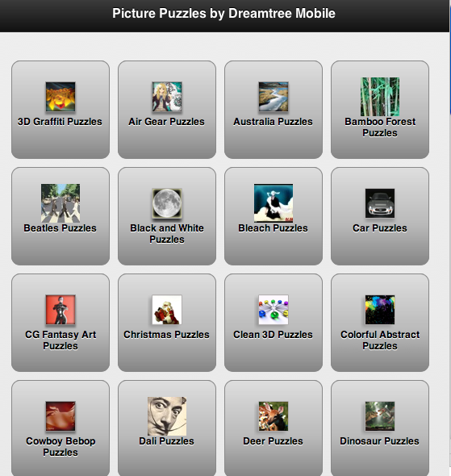This screenshot has height=476, width=451.
Task: Select the Santa icon for Christmas Puzzles
Action: click(167, 310)
